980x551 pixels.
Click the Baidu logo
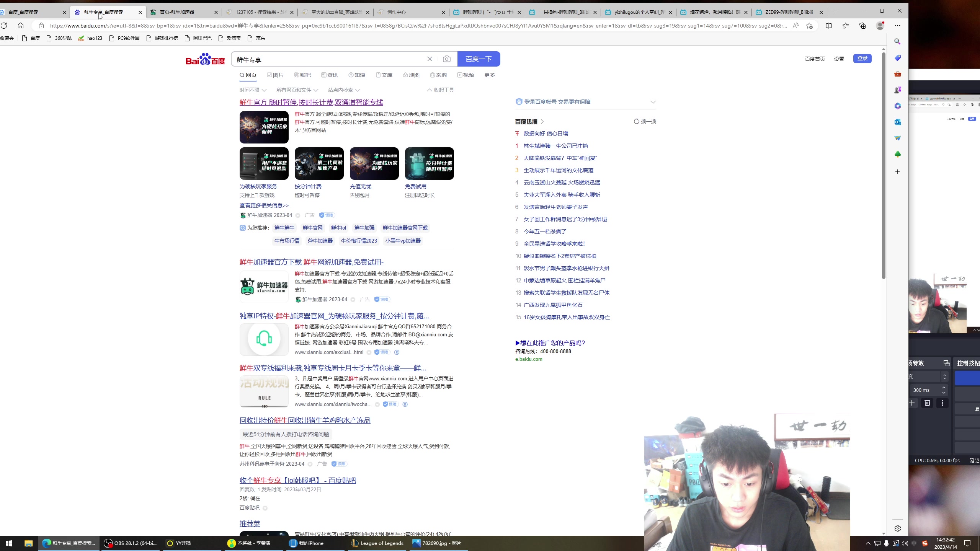205,59
